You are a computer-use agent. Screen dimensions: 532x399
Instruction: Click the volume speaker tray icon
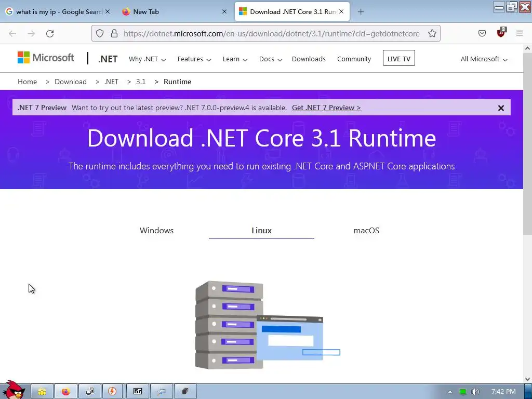pyautogui.click(x=475, y=392)
